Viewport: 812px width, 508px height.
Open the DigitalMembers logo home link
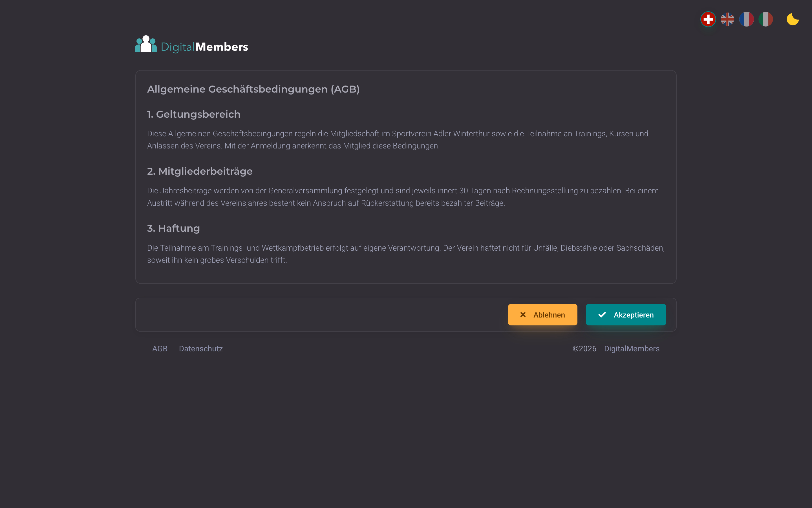point(192,45)
